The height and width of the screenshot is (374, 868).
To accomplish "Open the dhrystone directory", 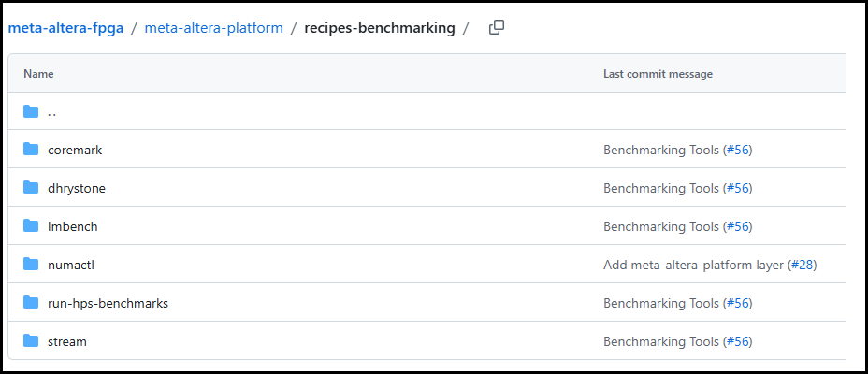I will (x=77, y=188).
